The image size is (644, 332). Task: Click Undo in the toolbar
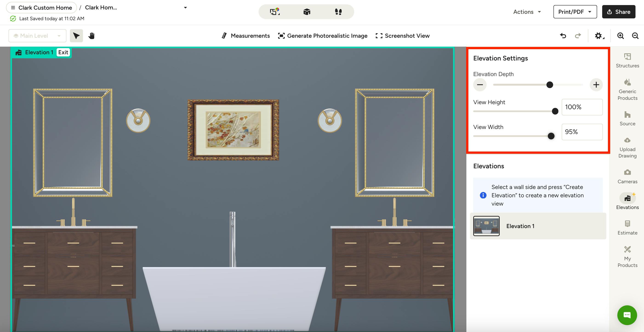coord(563,35)
